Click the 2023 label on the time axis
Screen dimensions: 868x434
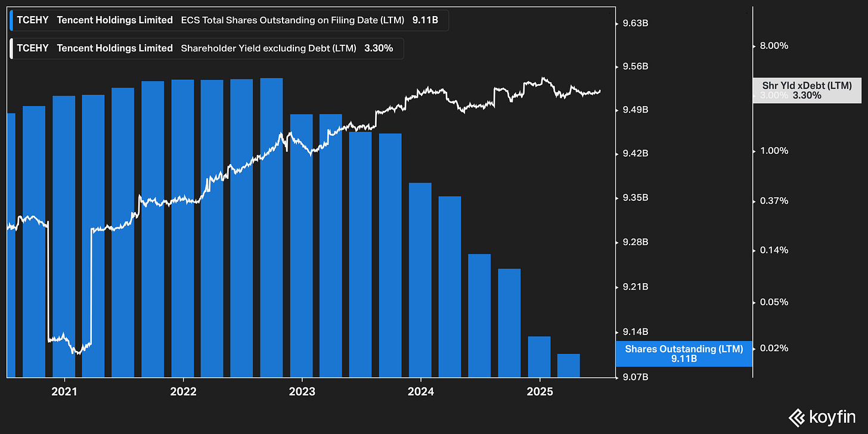coord(302,392)
